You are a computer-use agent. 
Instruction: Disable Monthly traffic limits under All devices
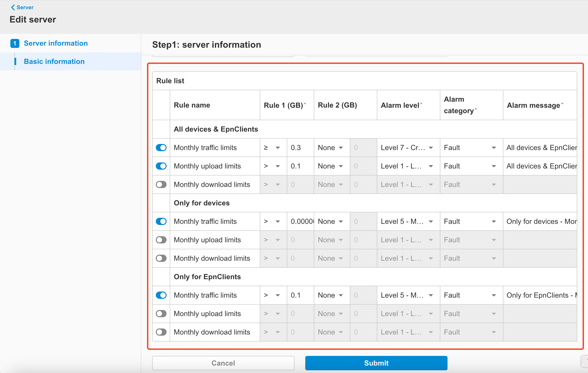tap(161, 148)
